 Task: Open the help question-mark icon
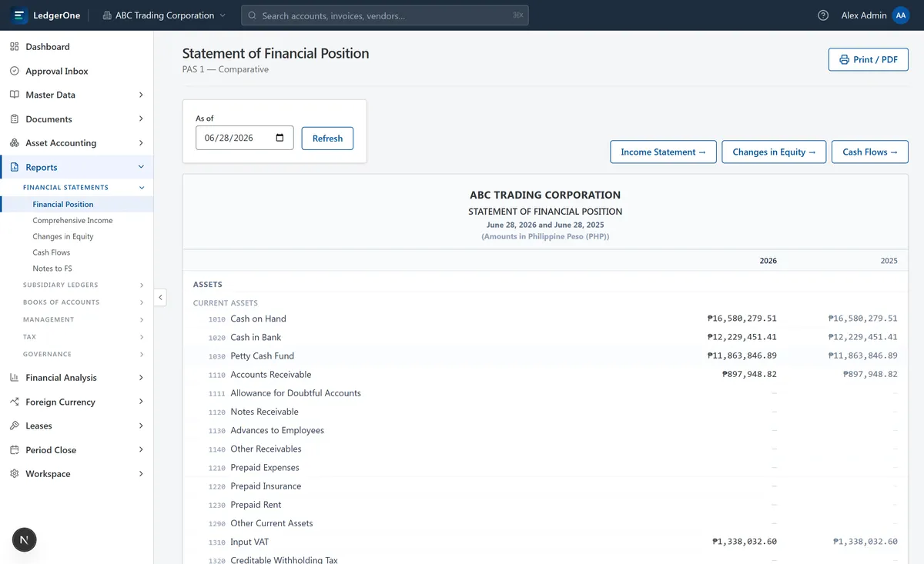pos(823,15)
